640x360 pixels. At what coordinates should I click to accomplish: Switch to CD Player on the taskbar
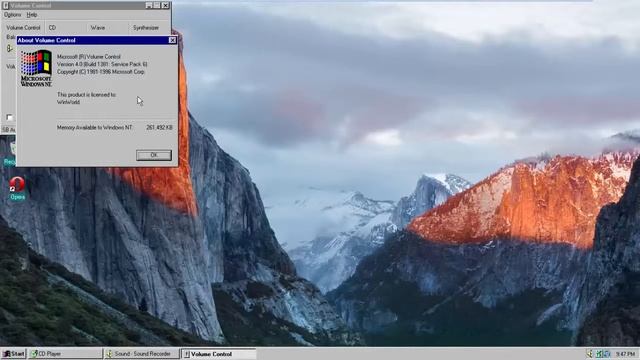click(64, 354)
